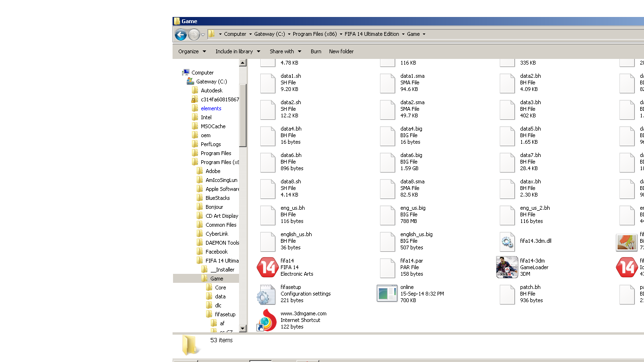644x362 pixels.
Task: Select the data6.big file icon
Action: pos(388,163)
